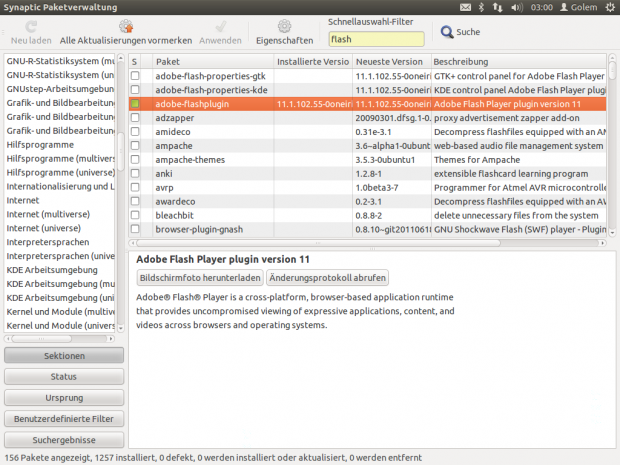Click the Suche magnifier icon
620x465 pixels.
click(x=447, y=32)
